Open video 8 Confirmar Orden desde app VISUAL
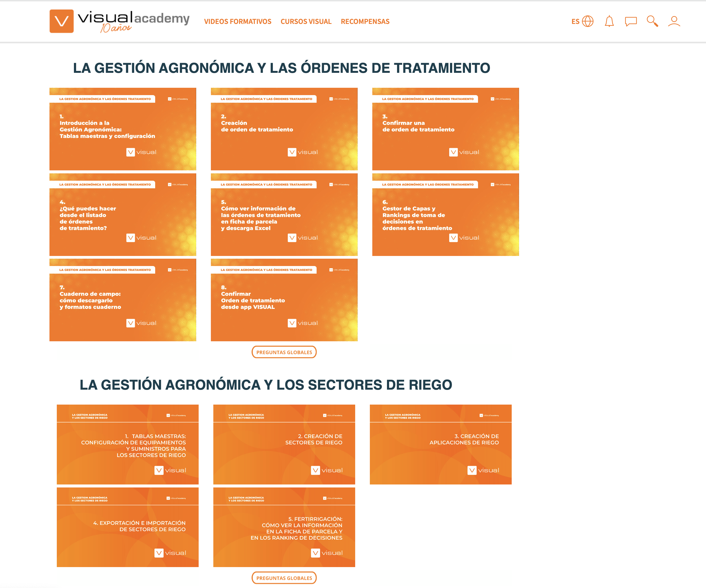The width and height of the screenshot is (706, 588). coord(284,300)
